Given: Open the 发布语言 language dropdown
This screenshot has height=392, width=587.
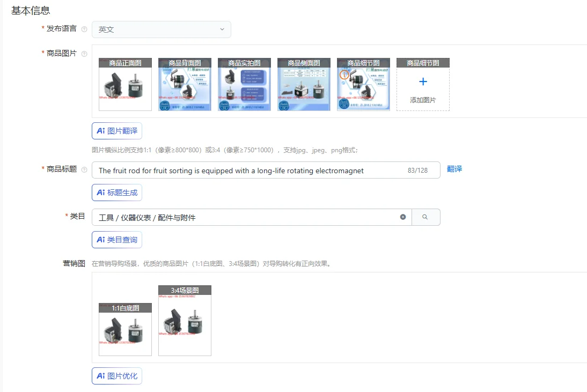Looking at the screenshot, I should coord(162,29).
